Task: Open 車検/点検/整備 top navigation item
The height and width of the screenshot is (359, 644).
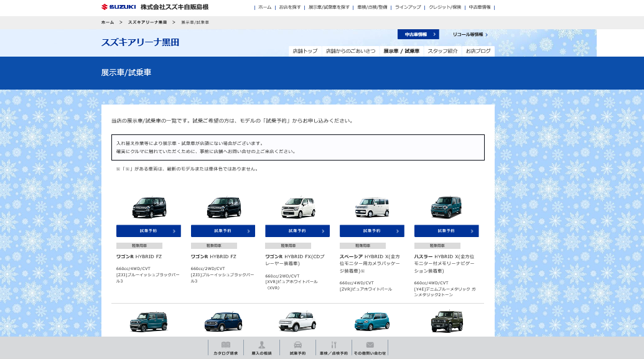Action: coord(372,7)
